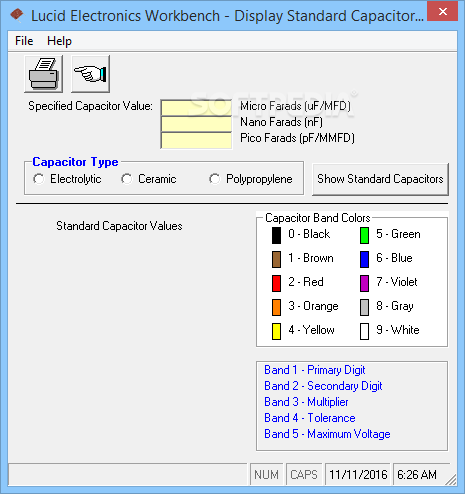Click the Orange color swatch
Screen dimensions: 465x494
276,307
